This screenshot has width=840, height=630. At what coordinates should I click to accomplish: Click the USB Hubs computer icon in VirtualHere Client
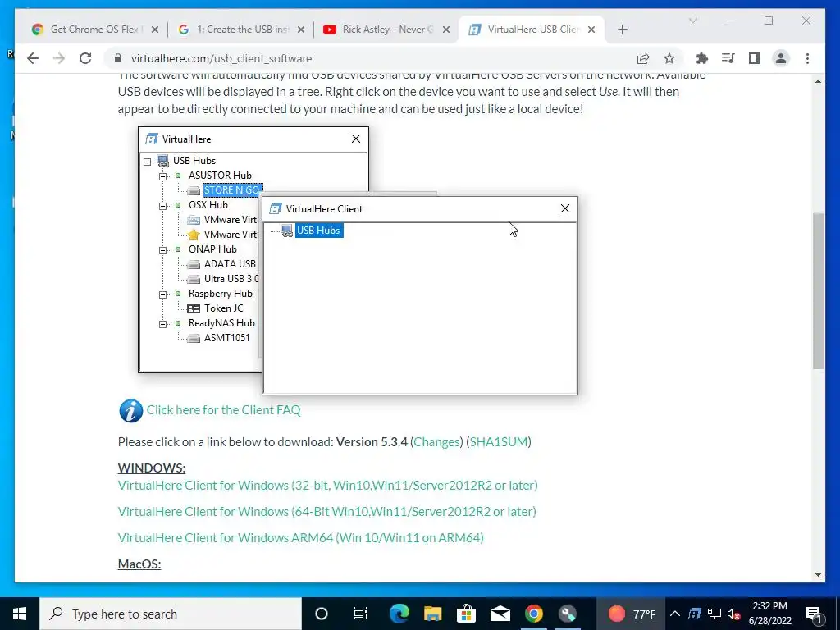click(287, 231)
